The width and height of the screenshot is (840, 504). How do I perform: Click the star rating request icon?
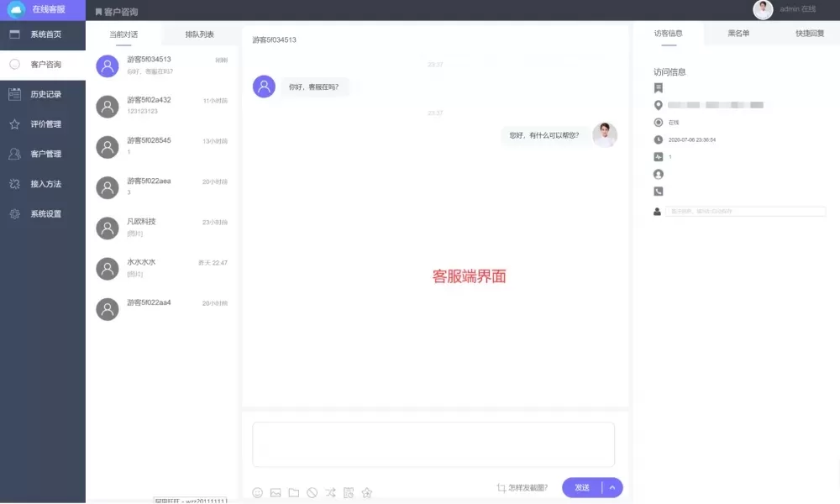point(367,492)
